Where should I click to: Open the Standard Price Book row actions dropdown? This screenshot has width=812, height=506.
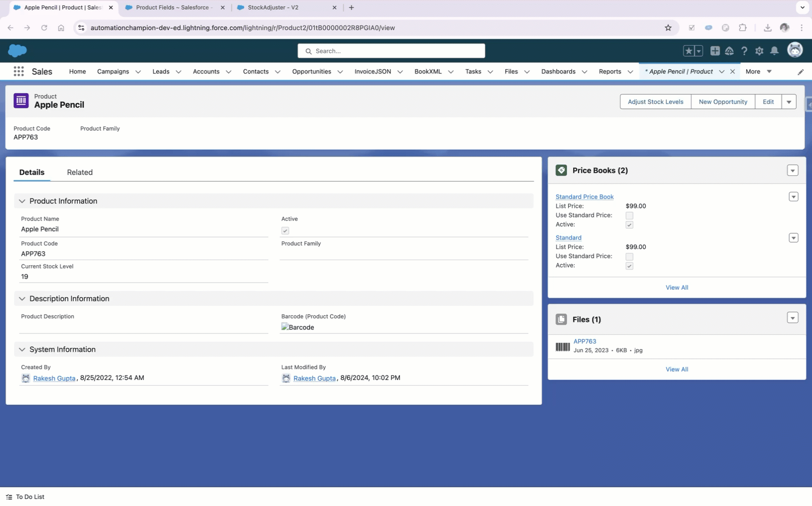click(794, 197)
